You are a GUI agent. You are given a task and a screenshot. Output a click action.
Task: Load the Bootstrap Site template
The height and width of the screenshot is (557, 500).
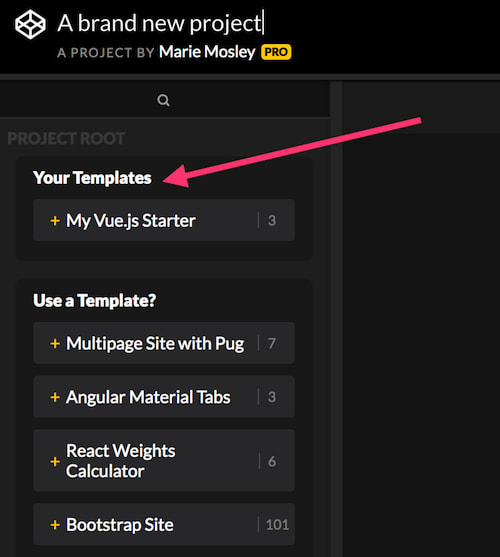point(164,524)
